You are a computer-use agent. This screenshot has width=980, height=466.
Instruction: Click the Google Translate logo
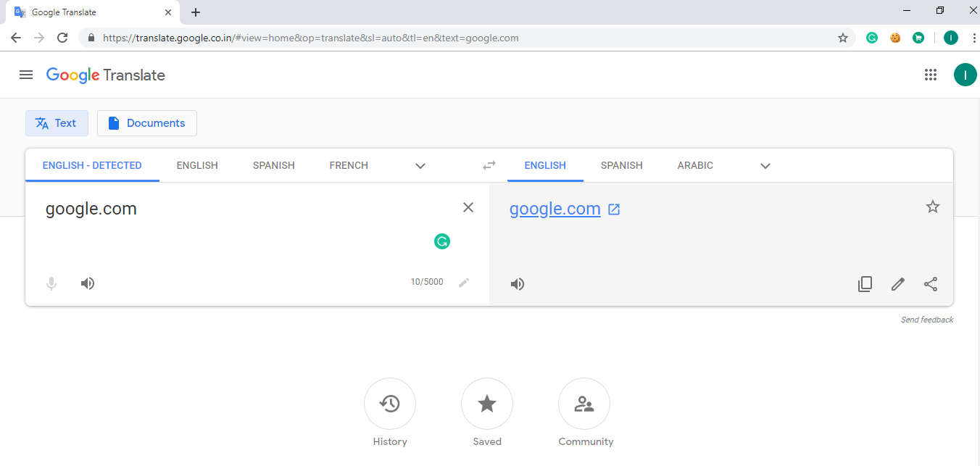pos(106,75)
